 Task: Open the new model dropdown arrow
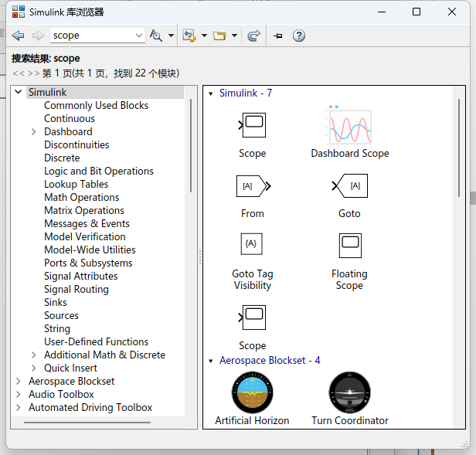[x=204, y=36]
